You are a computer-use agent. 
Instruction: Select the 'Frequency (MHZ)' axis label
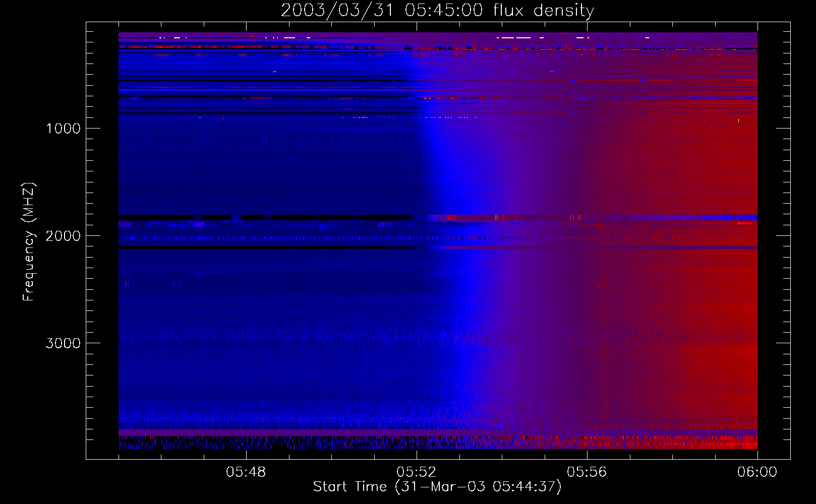29,242
